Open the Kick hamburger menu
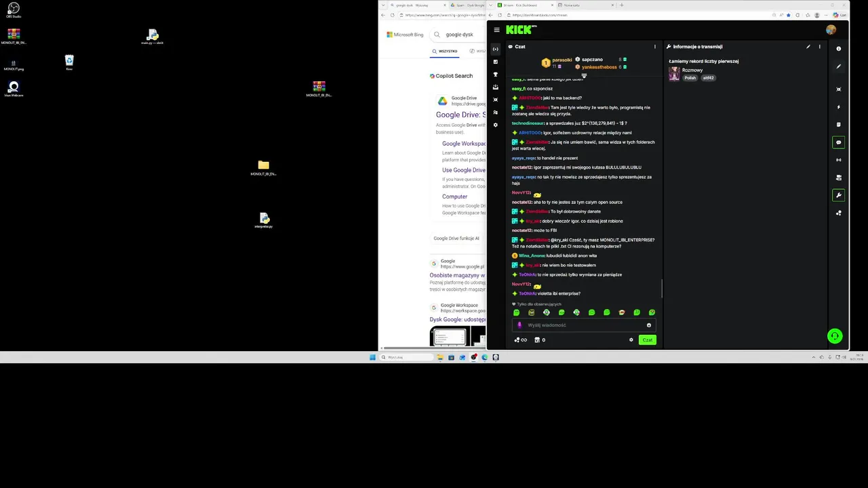868x488 pixels. point(496,30)
